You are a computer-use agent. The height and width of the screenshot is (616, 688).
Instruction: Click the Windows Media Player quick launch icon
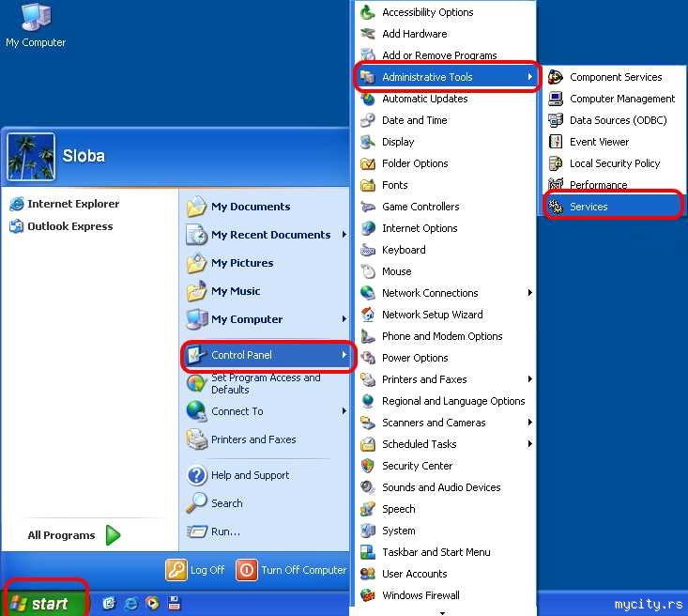(x=152, y=604)
